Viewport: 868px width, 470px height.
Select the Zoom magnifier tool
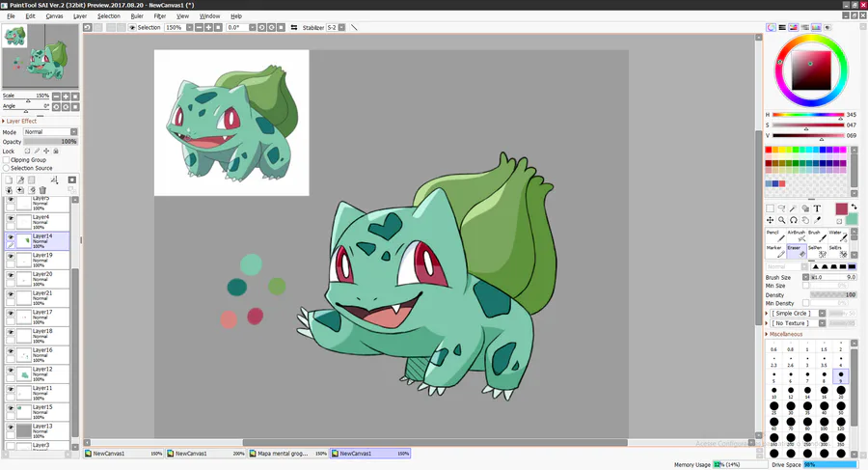(x=781, y=220)
